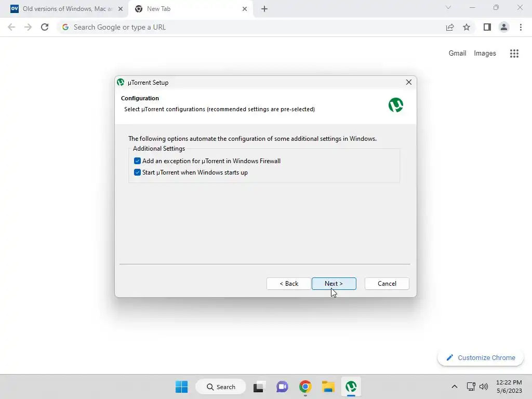The width and height of the screenshot is (532, 399).
Task: Open clock and calendar flyout
Action: 509,387
